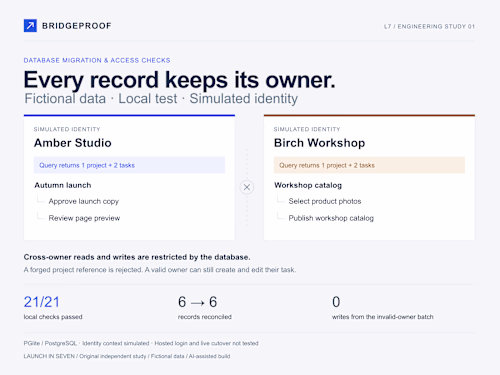500x375 pixels.
Task: Click 'SIMULATED IDENTITY' label above Birch Workshop
Action: [307, 129]
